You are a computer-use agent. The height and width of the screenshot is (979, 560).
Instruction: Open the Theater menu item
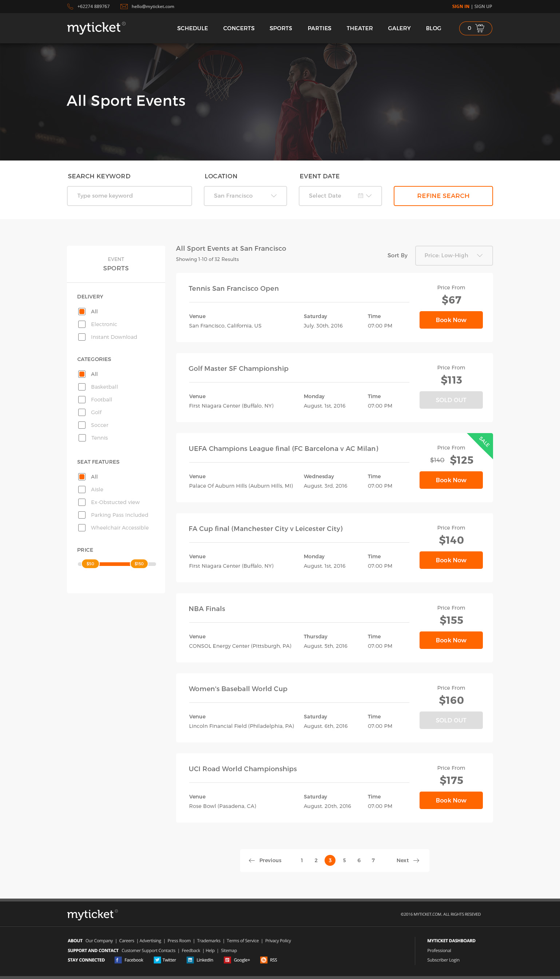[x=359, y=28]
